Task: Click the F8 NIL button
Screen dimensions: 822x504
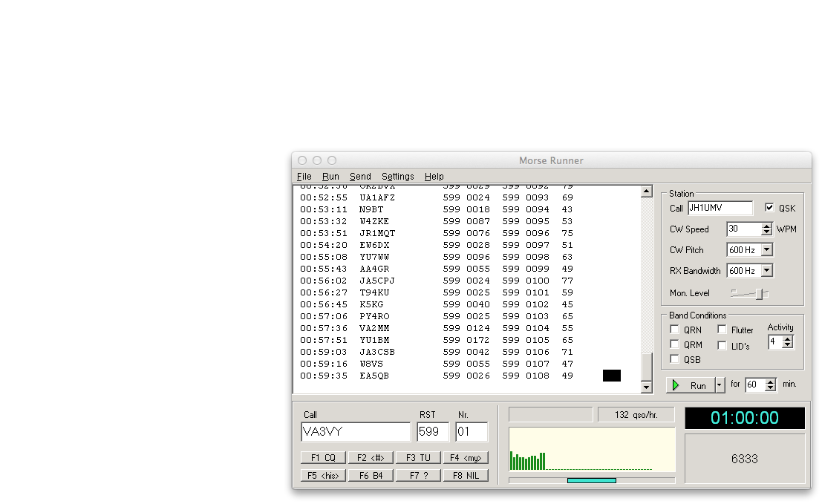Action: click(x=466, y=476)
